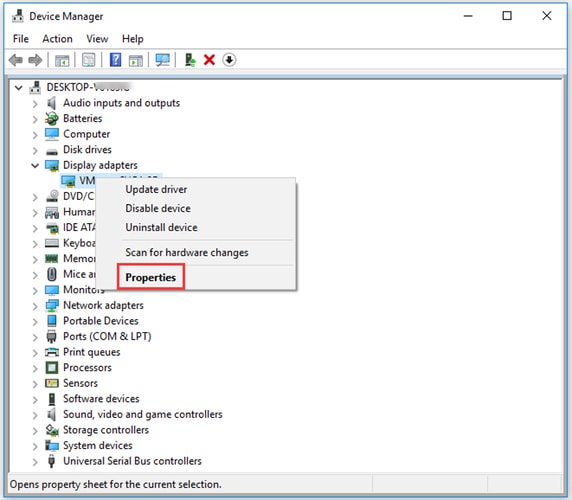Select Universal Serial Bus controllers label

pos(132,461)
